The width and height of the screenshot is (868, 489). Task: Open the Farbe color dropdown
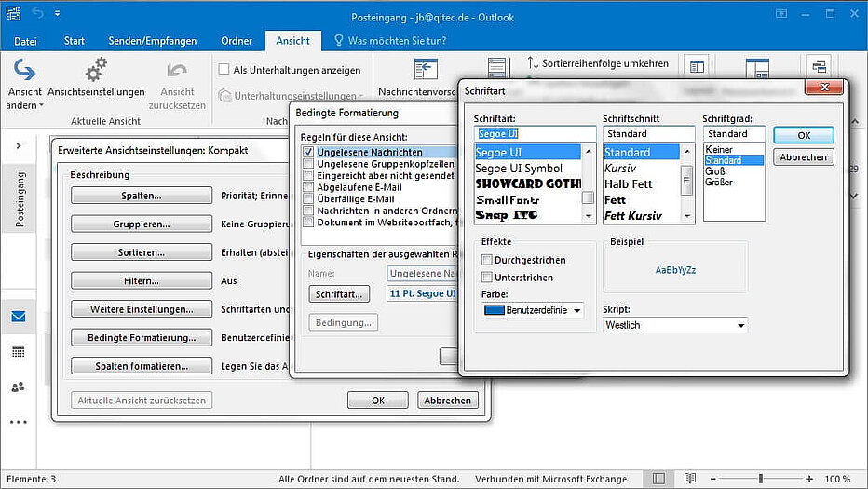pos(576,310)
